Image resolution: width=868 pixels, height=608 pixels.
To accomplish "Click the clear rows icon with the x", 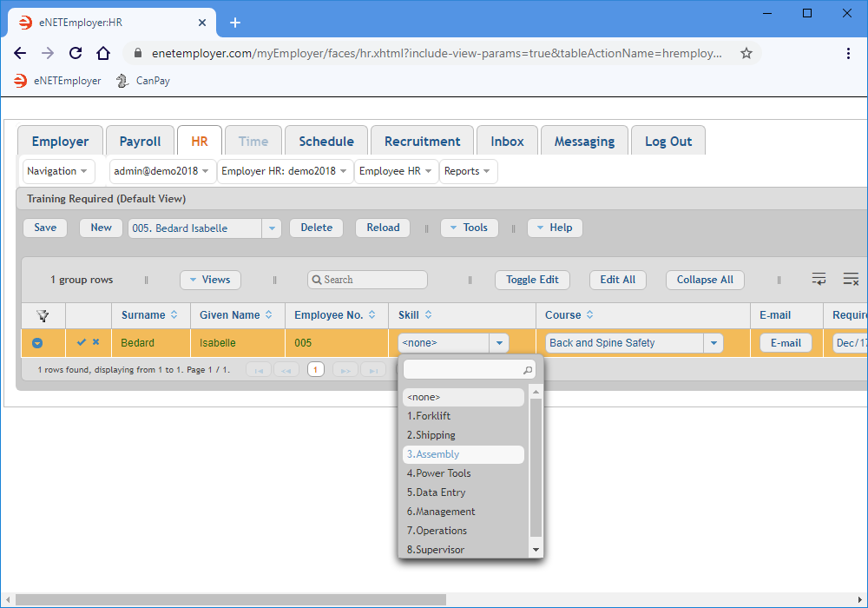I will (x=851, y=279).
